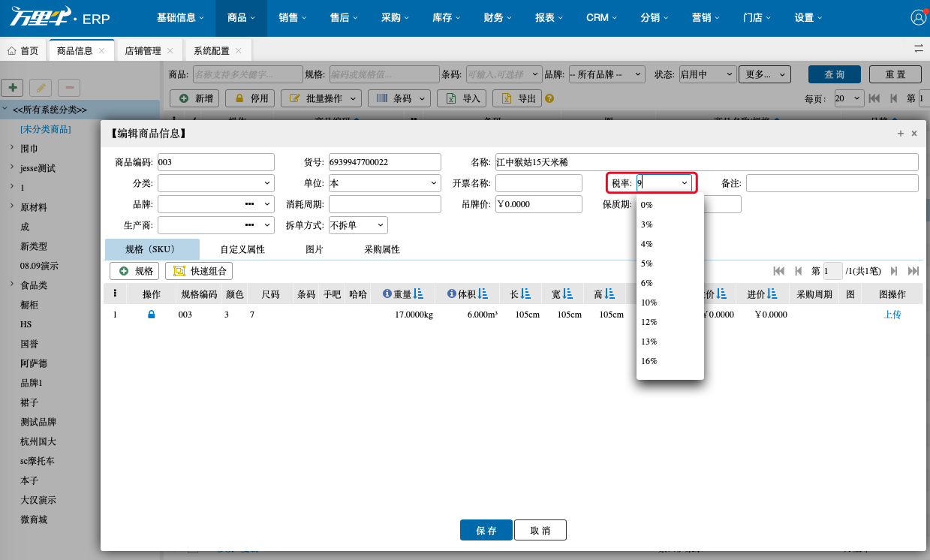Click the 取消 button
930x560 pixels.
click(540, 530)
